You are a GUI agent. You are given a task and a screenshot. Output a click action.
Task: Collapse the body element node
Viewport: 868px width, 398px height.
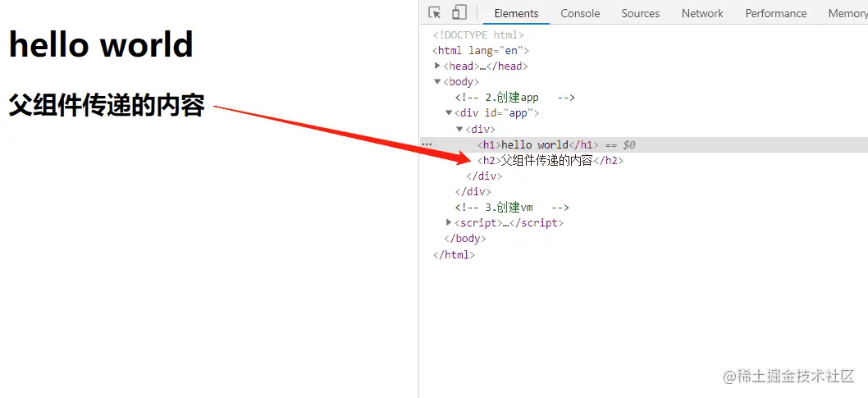[437, 81]
